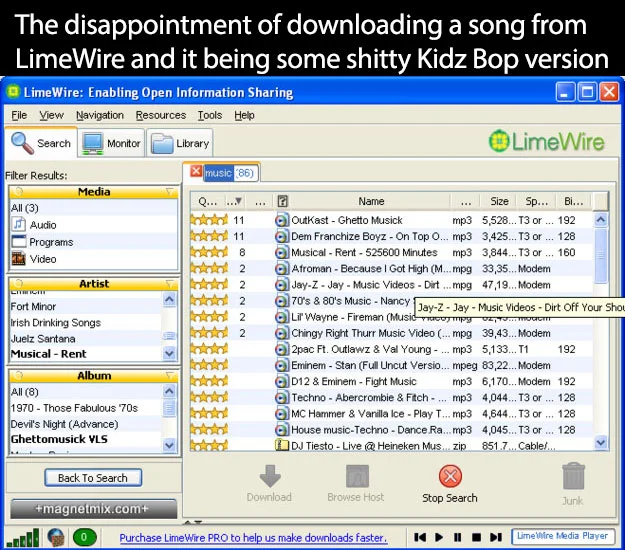
Task: Select Juelz Santana artist
Action: (x=86, y=338)
